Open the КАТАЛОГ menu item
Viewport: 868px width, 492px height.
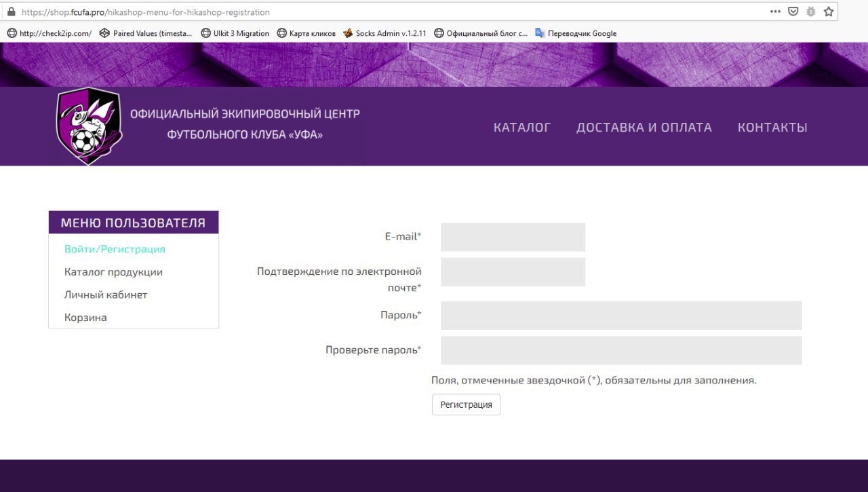click(522, 128)
